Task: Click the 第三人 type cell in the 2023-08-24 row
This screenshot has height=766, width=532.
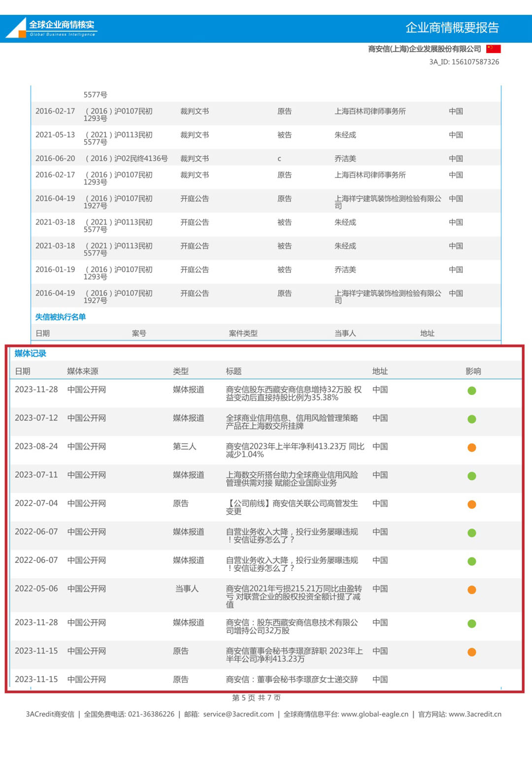Action: [x=185, y=447]
